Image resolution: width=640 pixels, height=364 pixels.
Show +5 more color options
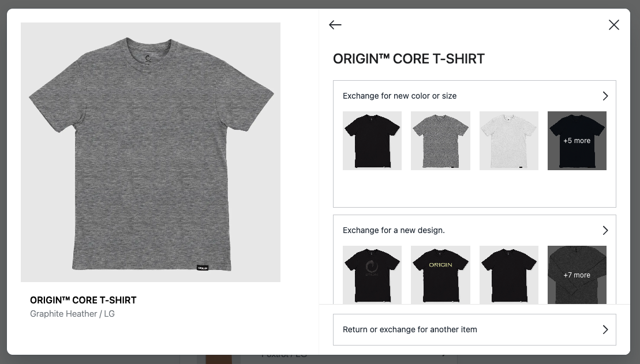point(577,141)
